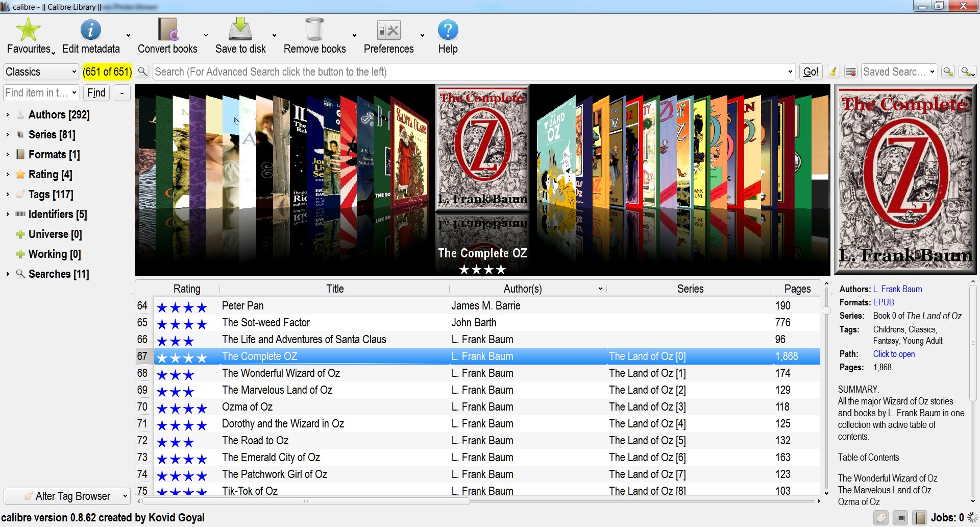The height and width of the screenshot is (527, 980).
Task: Expand the Tags [117] tree node
Action: [x=8, y=194]
